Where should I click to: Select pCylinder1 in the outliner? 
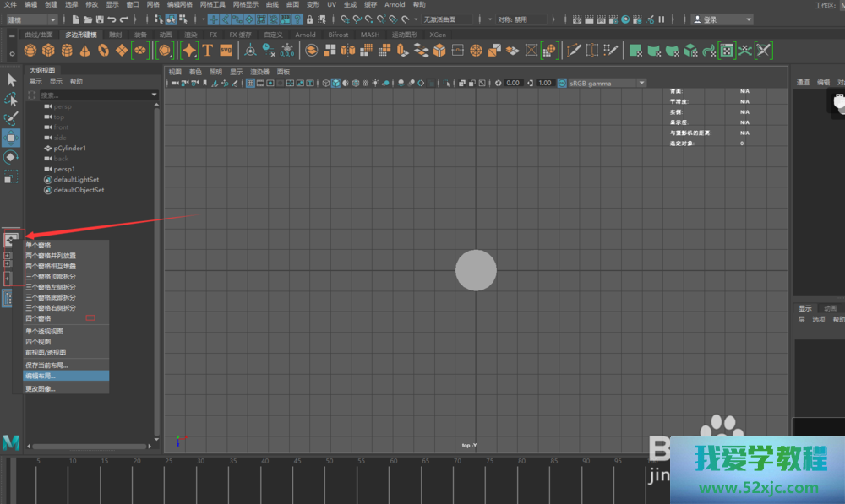pyautogui.click(x=69, y=148)
